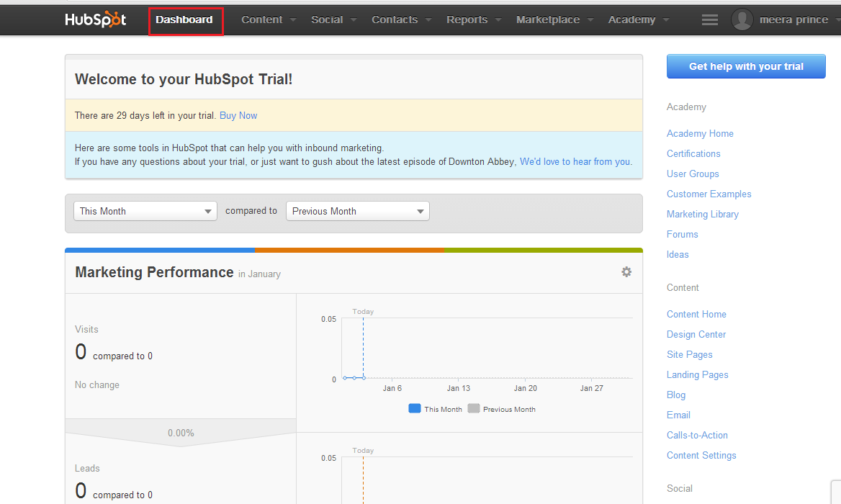
Task: Open Certifications link
Action: click(x=693, y=154)
